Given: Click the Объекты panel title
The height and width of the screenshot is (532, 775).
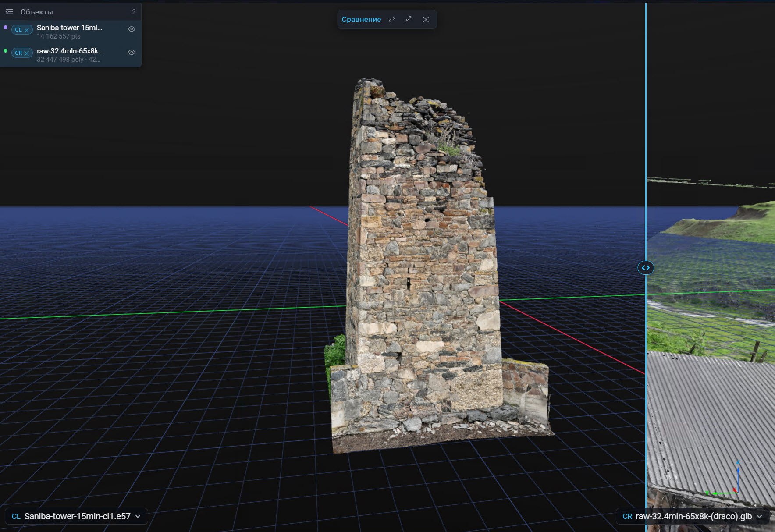Looking at the screenshot, I should click(x=36, y=12).
